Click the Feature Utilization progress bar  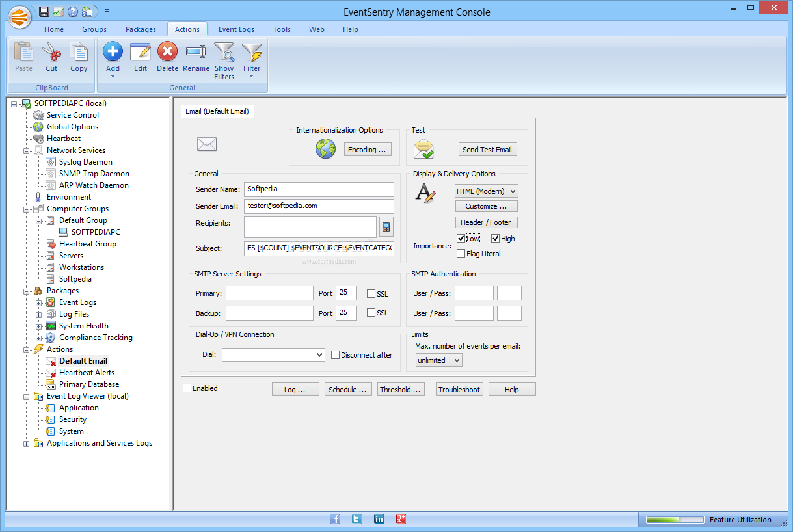tap(675, 520)
